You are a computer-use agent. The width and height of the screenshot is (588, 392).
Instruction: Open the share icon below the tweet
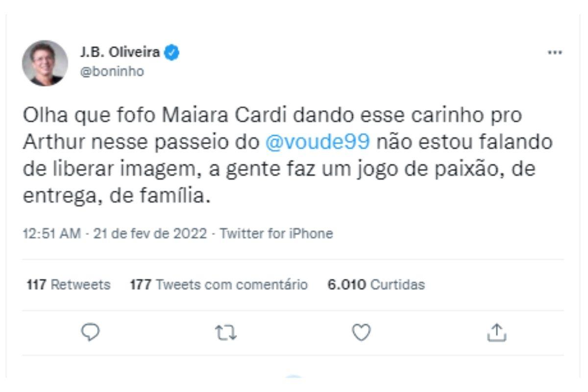[x=496, y=333]
